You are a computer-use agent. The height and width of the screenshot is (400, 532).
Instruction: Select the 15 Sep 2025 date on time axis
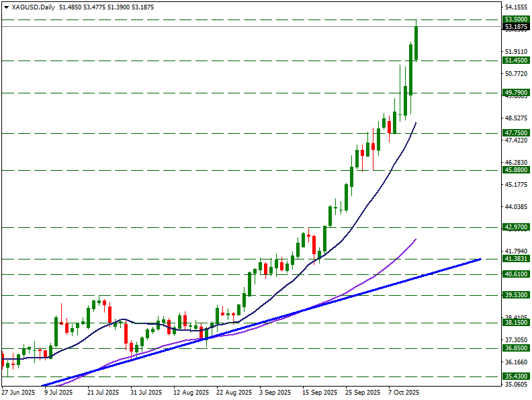[319, 392]
